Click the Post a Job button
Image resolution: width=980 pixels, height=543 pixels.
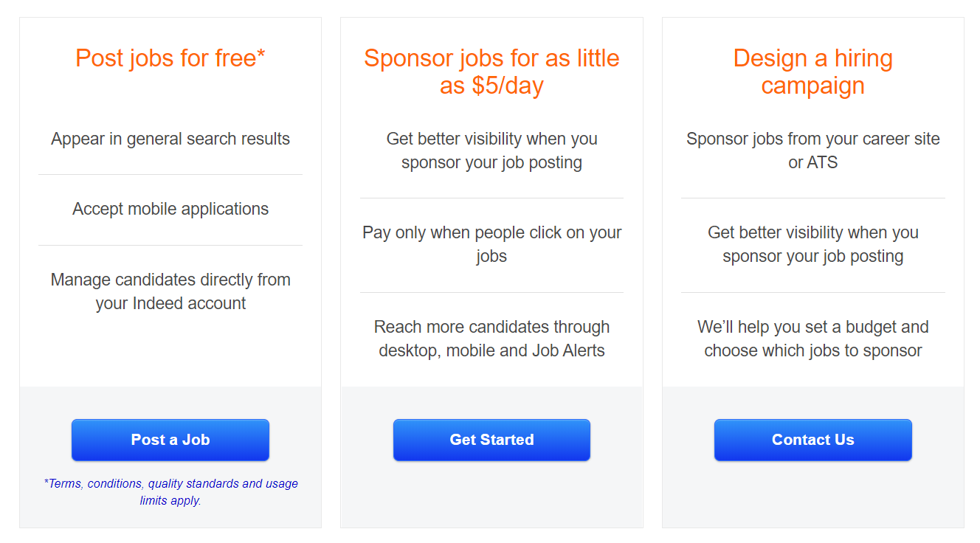pyautogui.click(x=170, y=440)
